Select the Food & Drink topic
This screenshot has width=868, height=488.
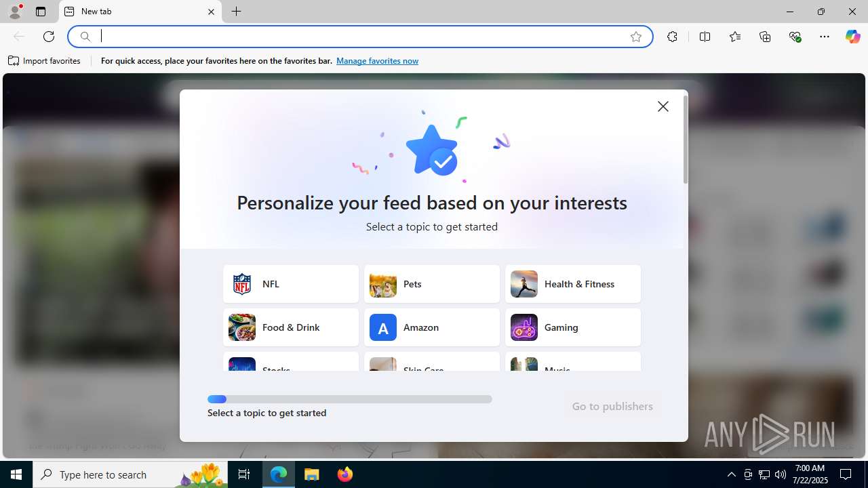coord(291,327)
